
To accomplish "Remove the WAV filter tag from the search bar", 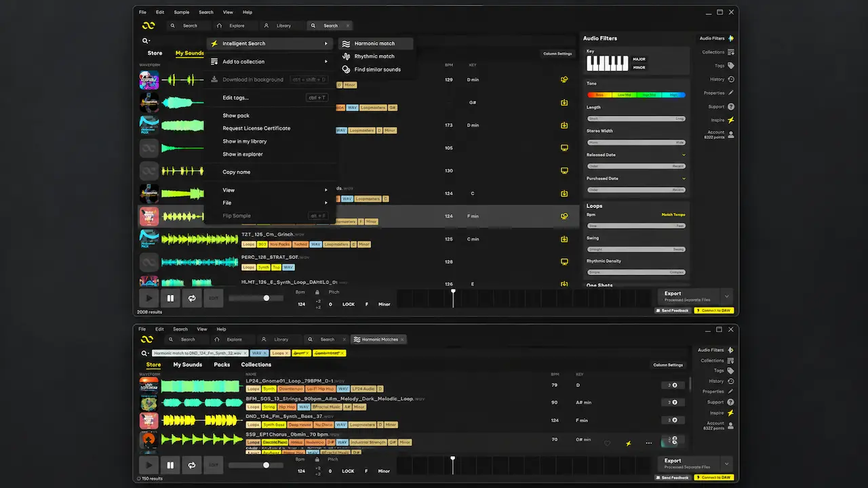I will tap(264, 353).
